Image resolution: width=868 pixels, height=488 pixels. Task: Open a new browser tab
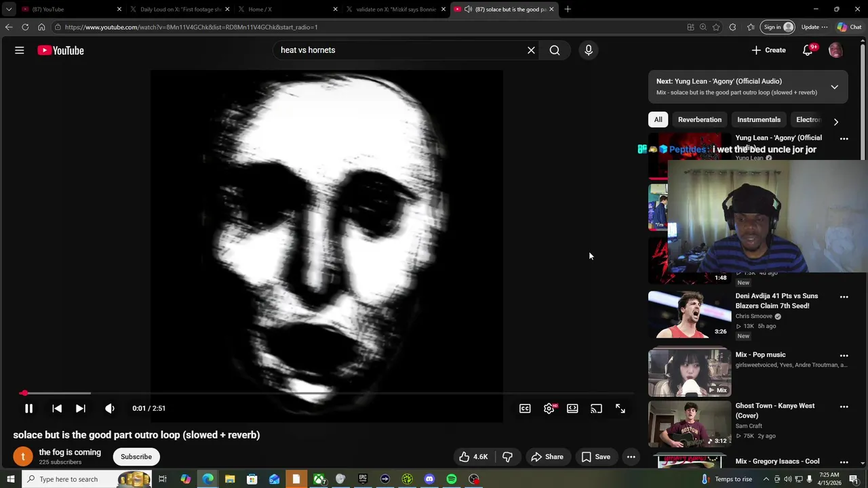[568, 9]
